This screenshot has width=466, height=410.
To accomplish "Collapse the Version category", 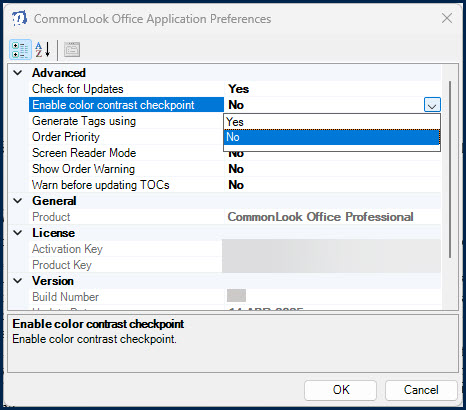I will [18, 281].
